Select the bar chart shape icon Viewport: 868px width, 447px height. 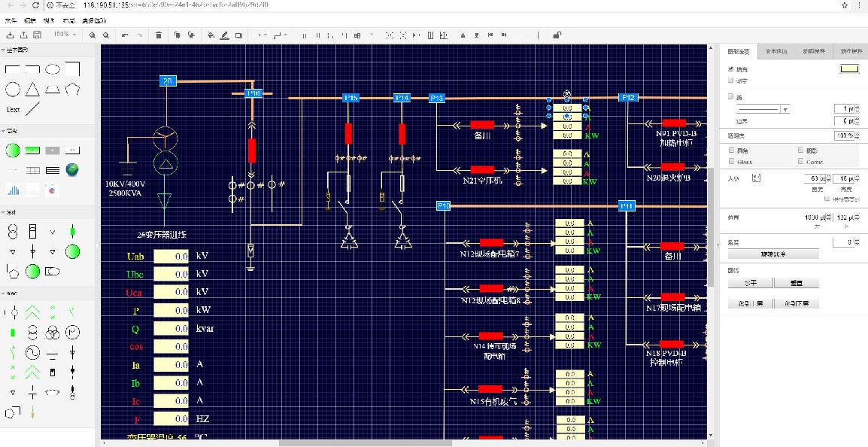point(13,190)
